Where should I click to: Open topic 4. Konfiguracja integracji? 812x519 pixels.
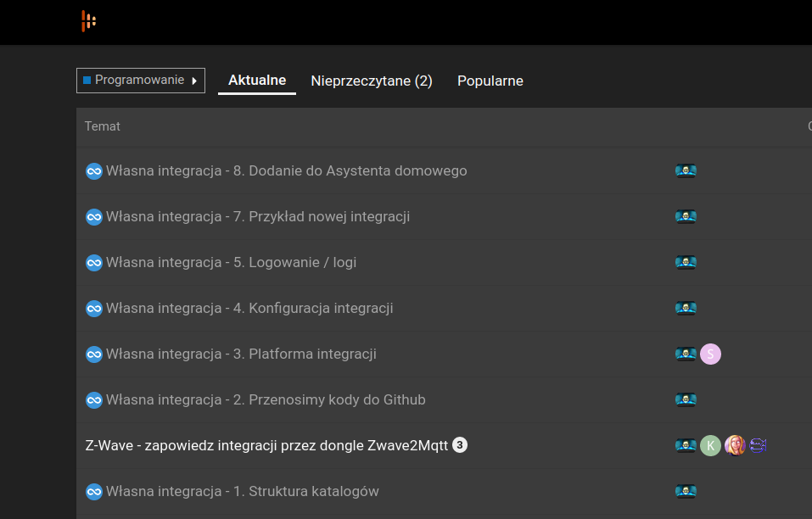click(249, 309)
